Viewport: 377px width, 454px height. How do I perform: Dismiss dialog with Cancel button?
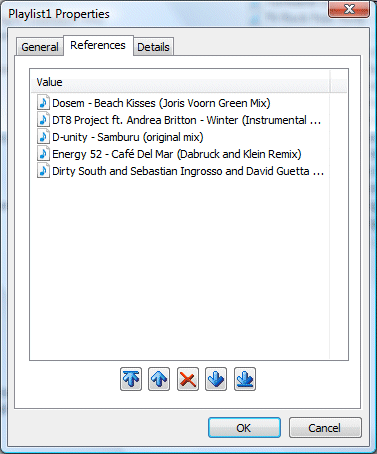pyautogui.click(x=325, y=428)
